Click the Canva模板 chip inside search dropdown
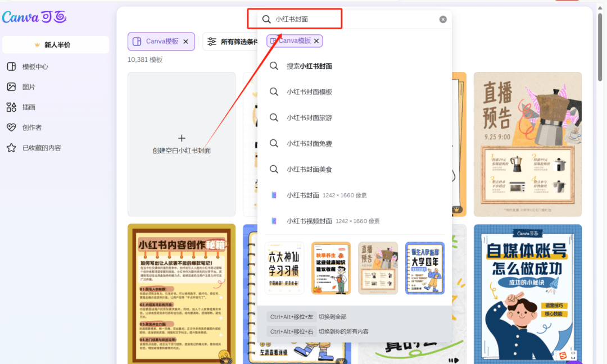This screenshot has height=364, width=607. point(295,40)
